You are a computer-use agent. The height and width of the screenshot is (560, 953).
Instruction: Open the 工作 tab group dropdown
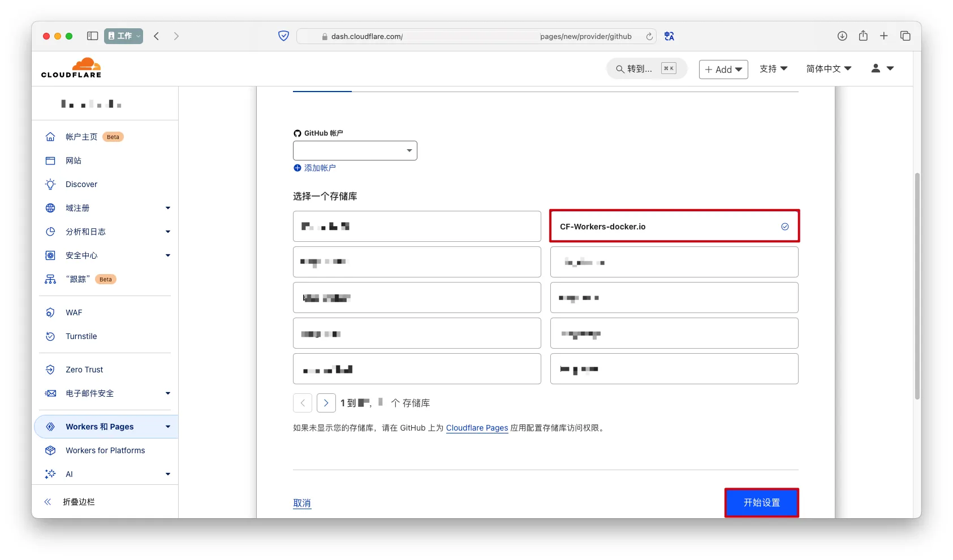[124, 36]
